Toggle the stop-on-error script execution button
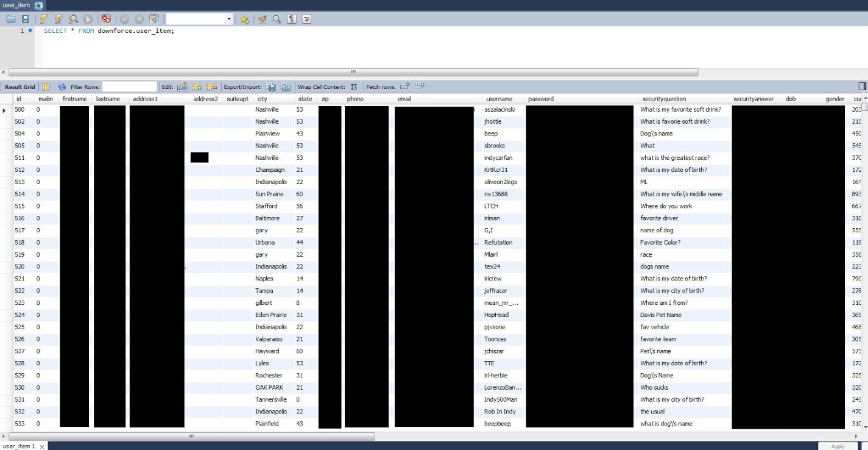This screenshot has height=450, width=868. [x=106, y=20]
